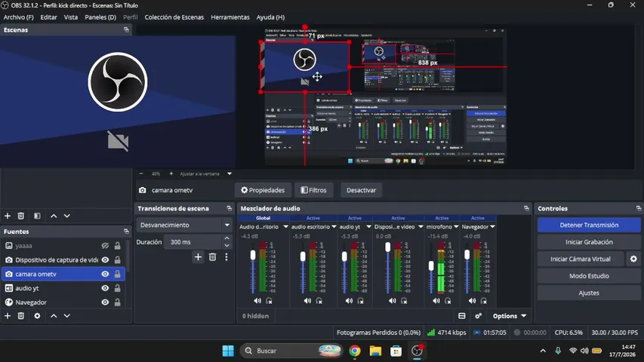
Task: Open audio escritorio channel dropdown arrow
Action: click(334, 226)
